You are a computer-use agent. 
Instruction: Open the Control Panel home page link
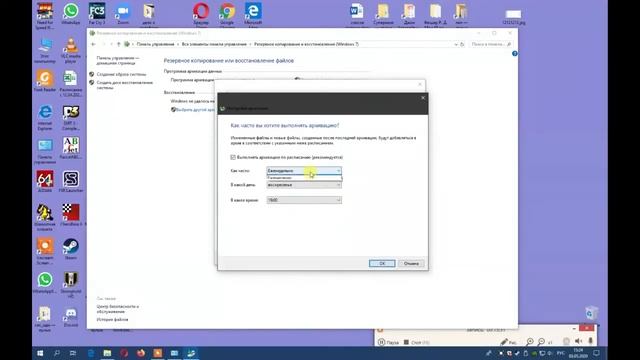click(x=118, y=60)
